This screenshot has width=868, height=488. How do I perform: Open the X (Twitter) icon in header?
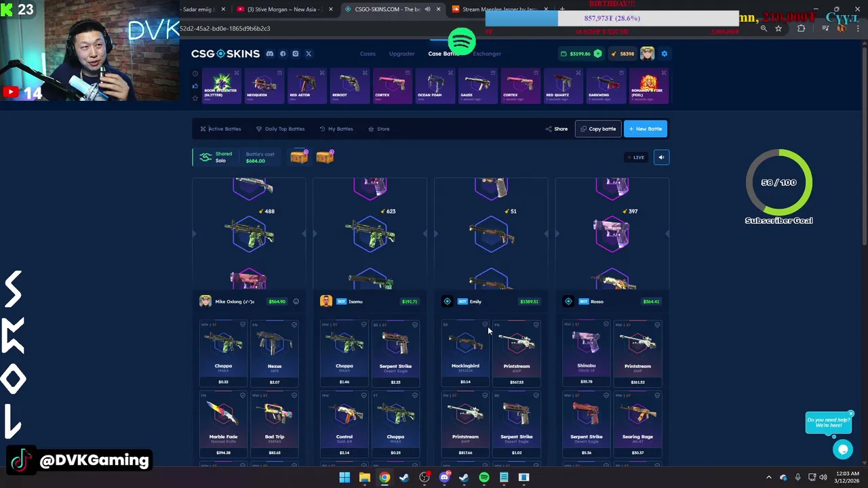309,54
